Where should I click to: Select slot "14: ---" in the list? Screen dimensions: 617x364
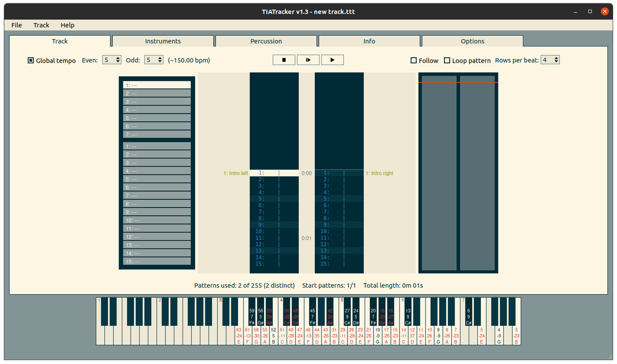(157, 253)
